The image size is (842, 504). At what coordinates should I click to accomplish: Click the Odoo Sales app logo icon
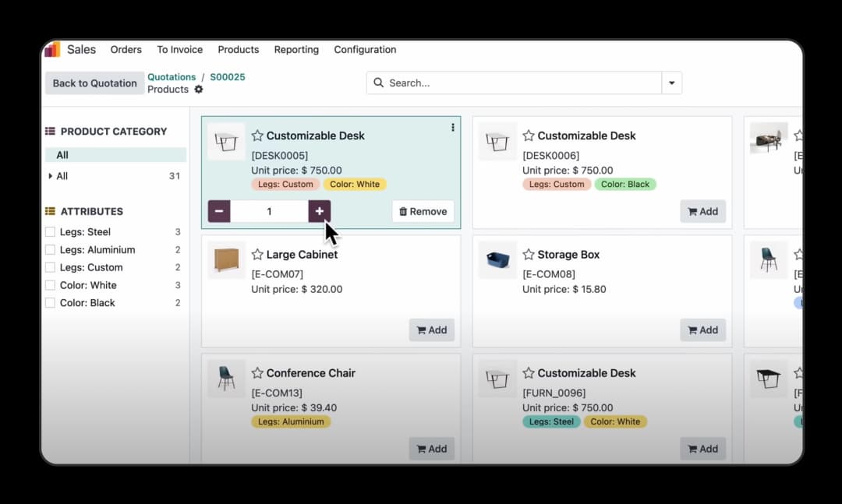point(52,50)
